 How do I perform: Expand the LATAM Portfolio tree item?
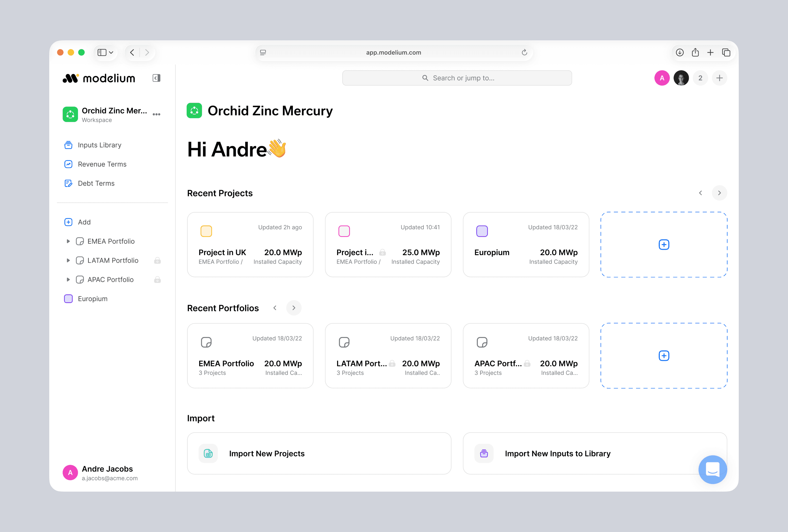pos(68,260)
